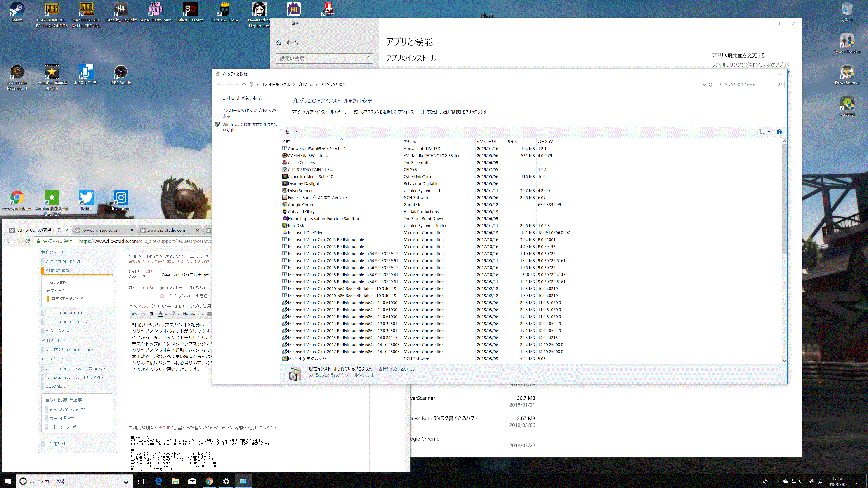Screen dimensions: 868x488
Task: Open File Explorer from the taskbar
Action: 175,481
